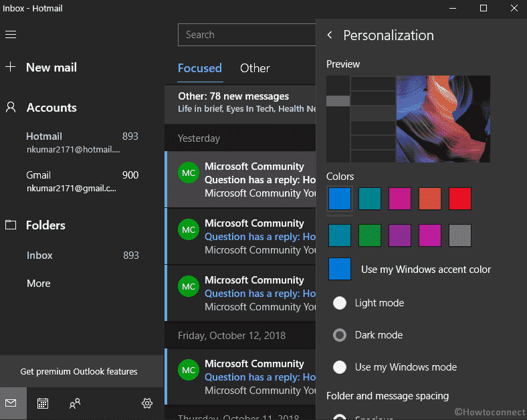Click nkumar2171@gmail address text
Screen dimensions: 527x420
point(72,188)
